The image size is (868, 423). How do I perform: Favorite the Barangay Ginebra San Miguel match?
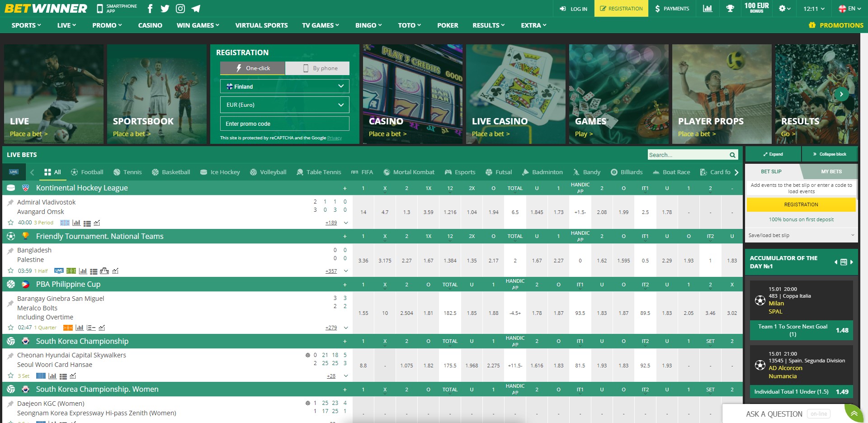tap(11, 328)
